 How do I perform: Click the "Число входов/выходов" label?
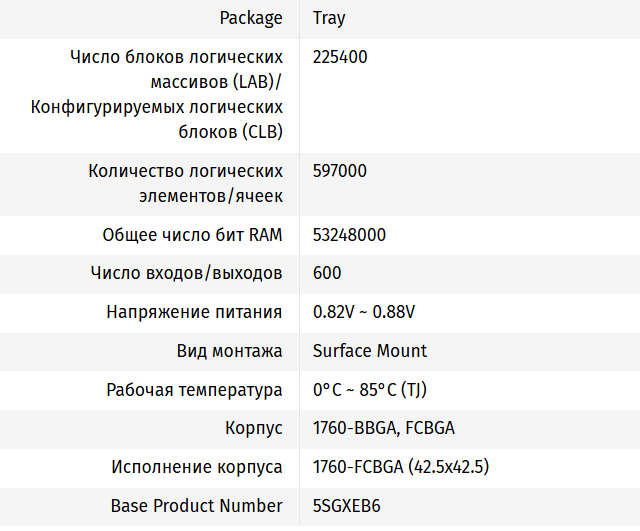[186, 273]
